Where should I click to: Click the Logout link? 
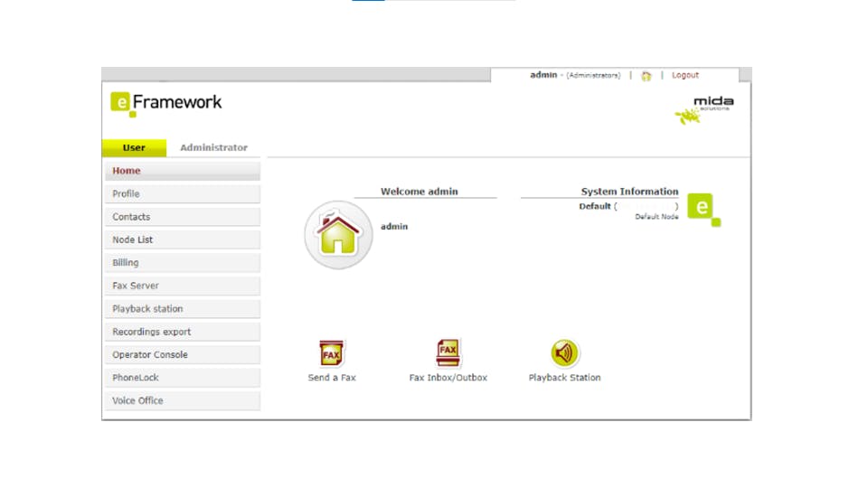click(685, 75)
